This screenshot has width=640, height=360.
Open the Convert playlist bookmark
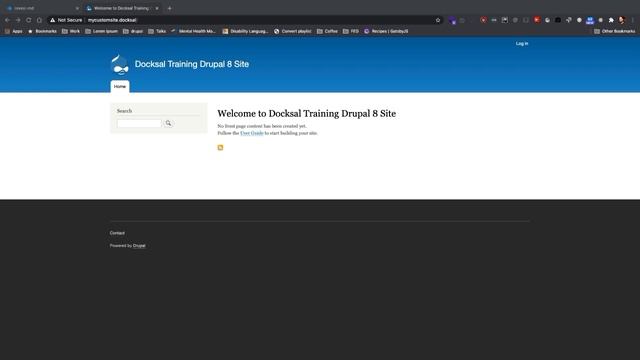pos(293,31)
